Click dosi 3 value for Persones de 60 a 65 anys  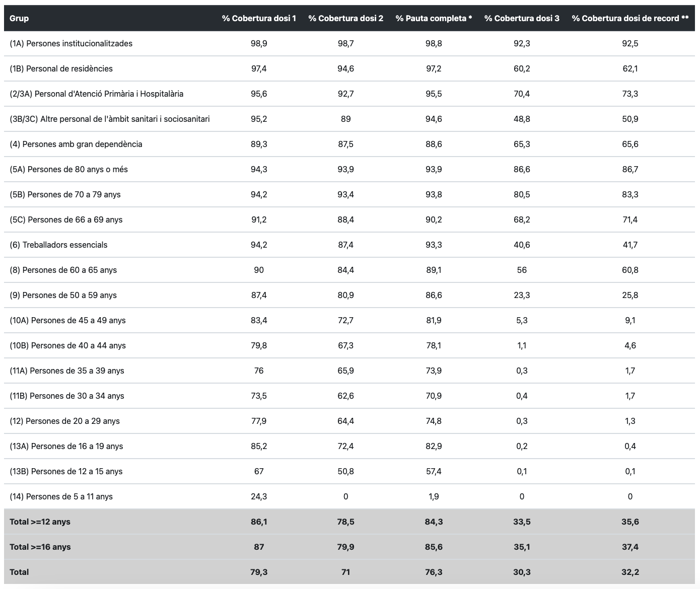[x=522, y=270]
